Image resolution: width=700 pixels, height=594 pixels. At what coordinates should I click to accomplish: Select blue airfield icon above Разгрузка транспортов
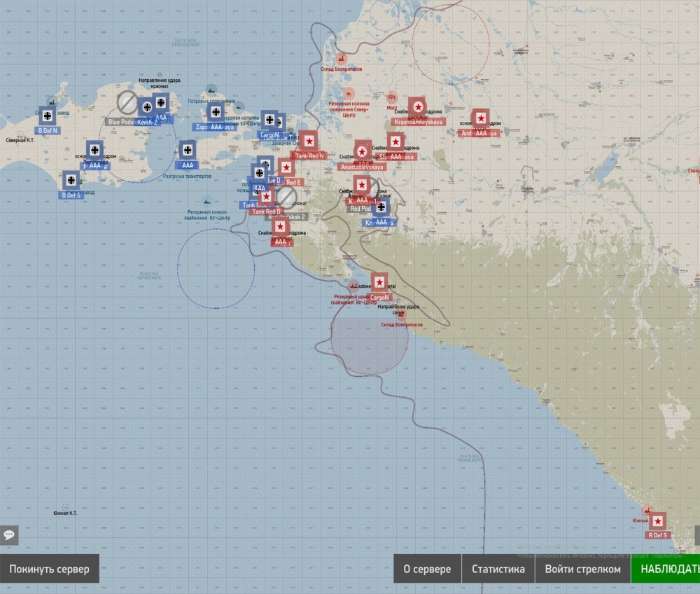[188, 150]
